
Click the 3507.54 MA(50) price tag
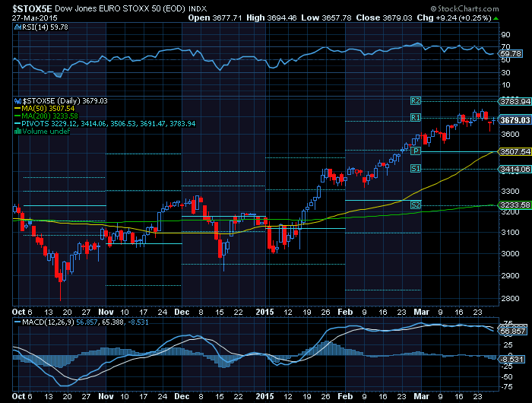pos(515,151)
